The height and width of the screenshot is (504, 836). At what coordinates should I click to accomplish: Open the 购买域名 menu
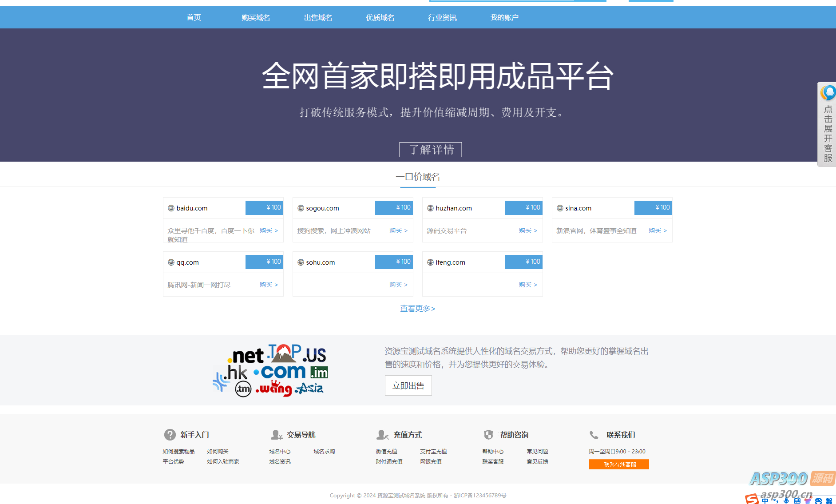tap(256, 17)
